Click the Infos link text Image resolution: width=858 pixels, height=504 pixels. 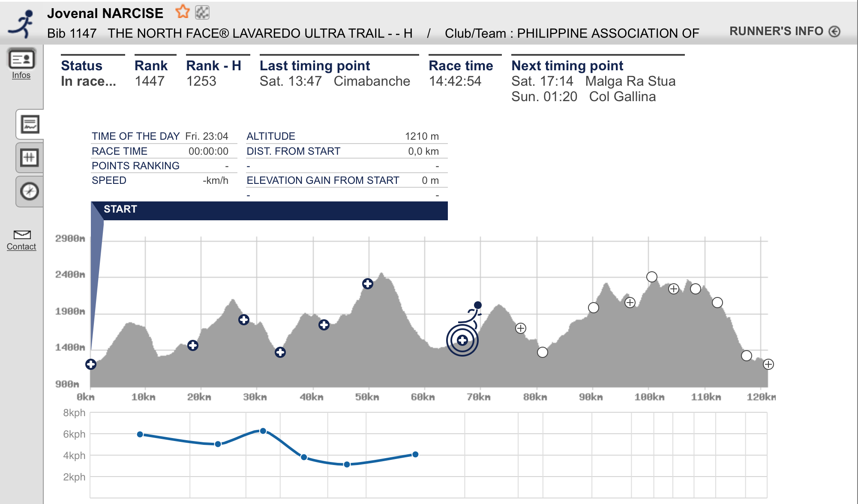coord(21,75)
